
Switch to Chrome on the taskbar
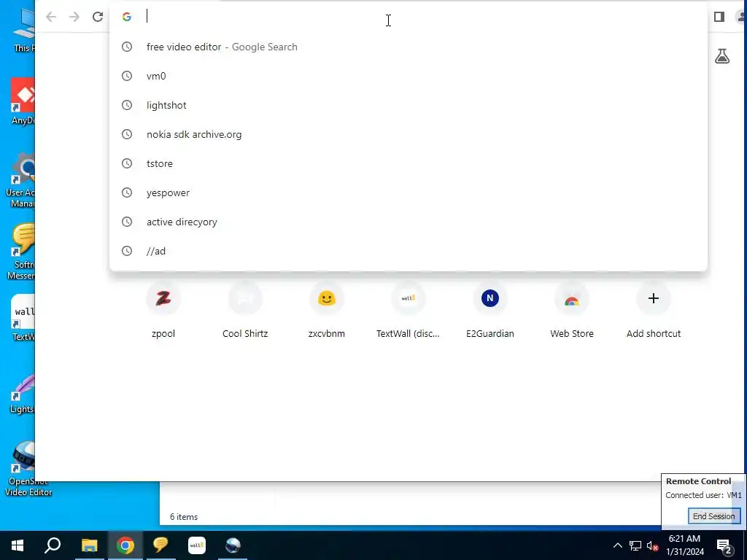tap(125, 545)
